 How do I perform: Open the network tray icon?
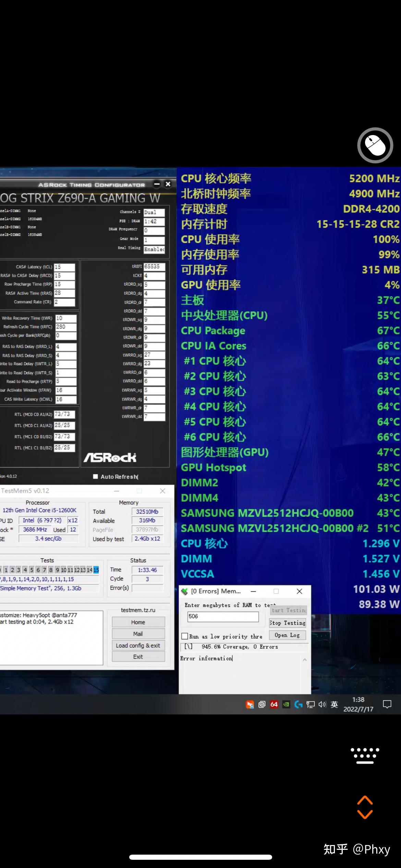311,704
